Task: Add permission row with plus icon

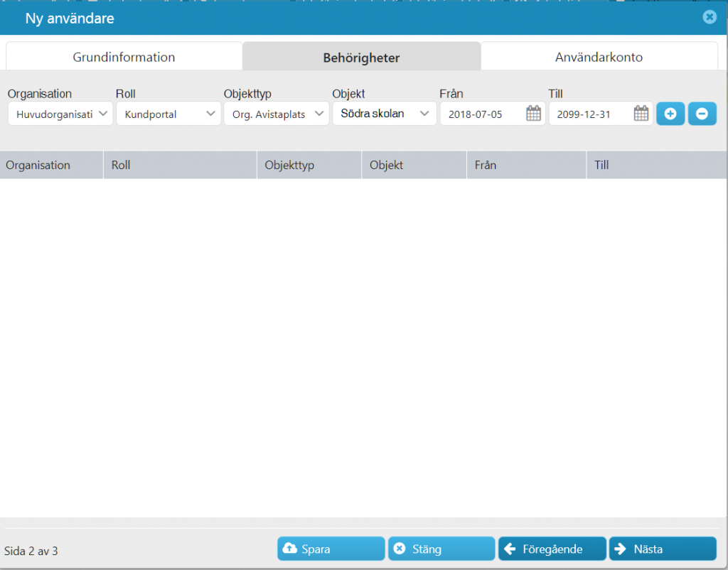Action: pyautogui.click(x=670, y=114)
